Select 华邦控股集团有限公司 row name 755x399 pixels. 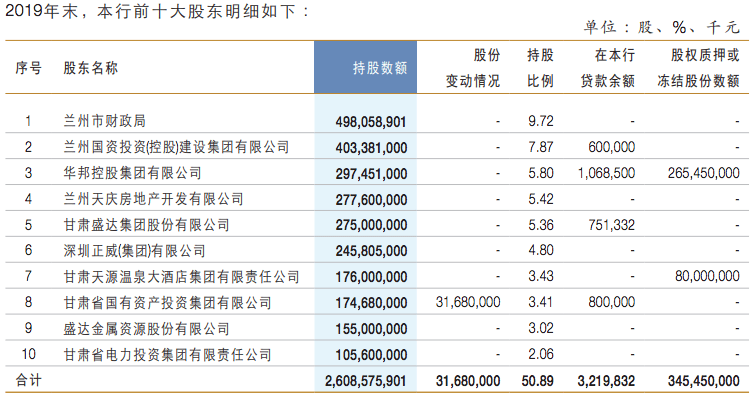pos(132,173)
